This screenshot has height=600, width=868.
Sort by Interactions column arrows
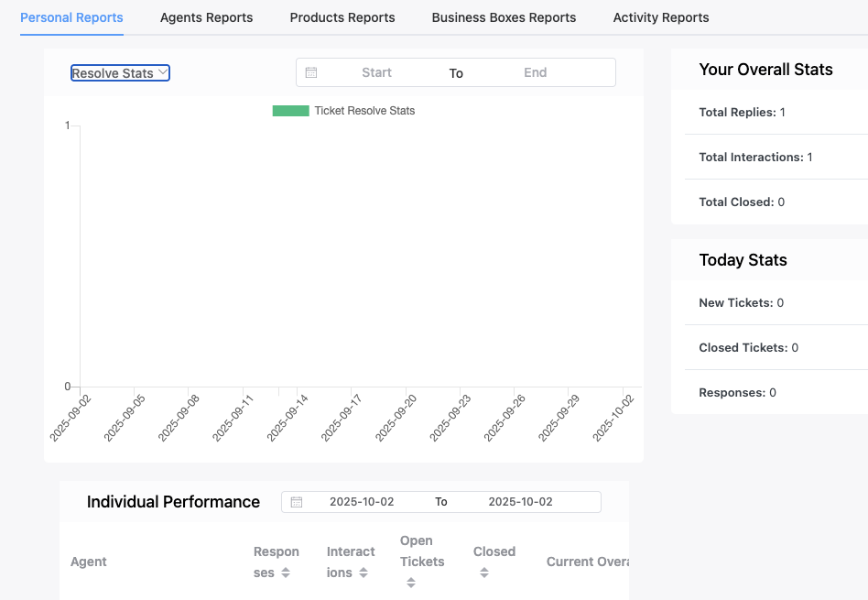pyautogui.click(x=363, y=573)
